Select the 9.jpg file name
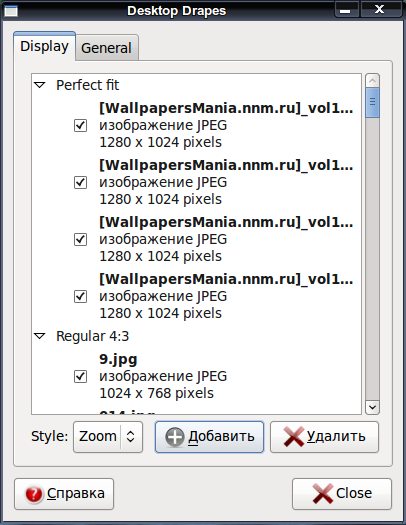The width and height of the screenshot is (406, 525). pos(118,360)
